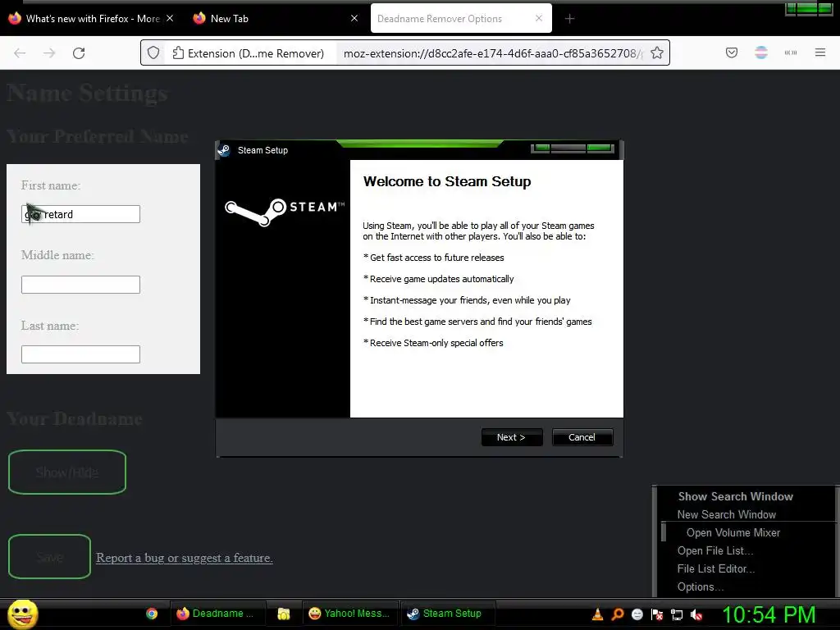This screenshot has width=840, height=630.
Task: Open the folder icon in the taskbar
Action: (x=284, y=614)
